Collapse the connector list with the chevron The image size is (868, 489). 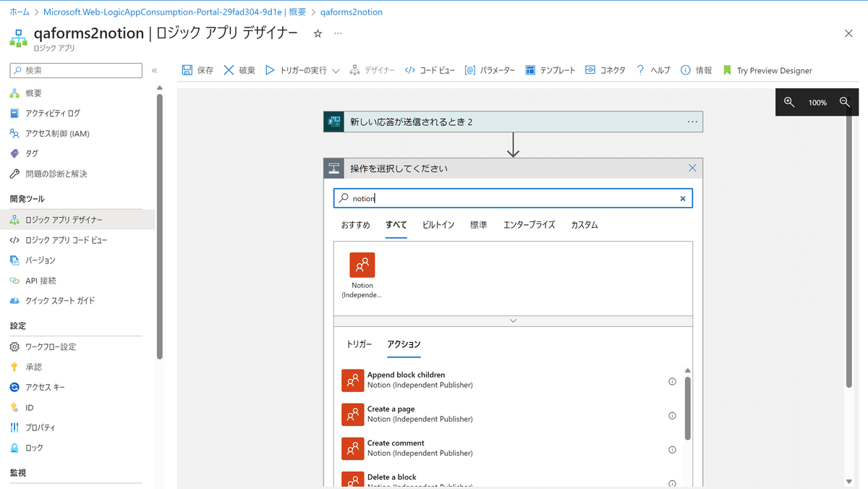click(513, 320)
